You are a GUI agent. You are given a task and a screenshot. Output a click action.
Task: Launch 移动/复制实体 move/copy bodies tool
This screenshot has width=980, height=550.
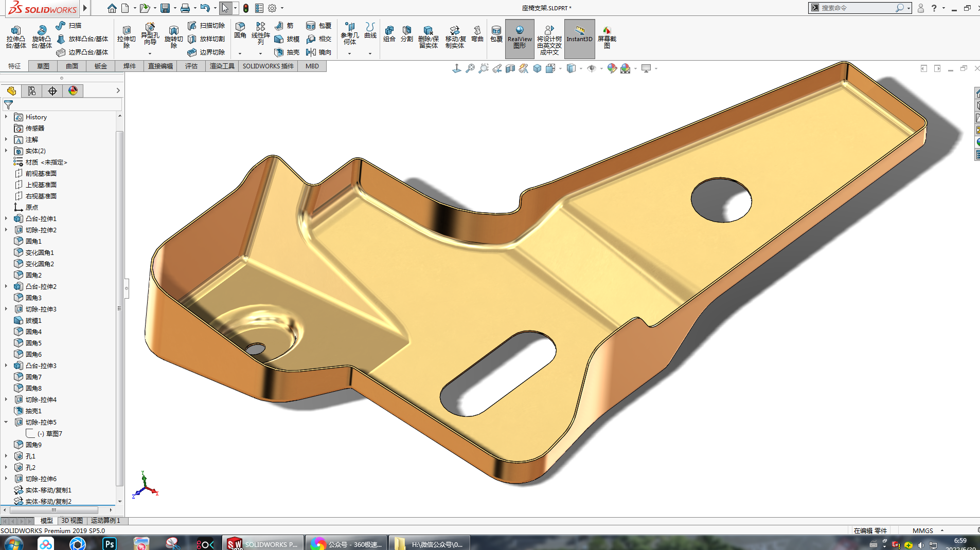(x=455, y=37)
